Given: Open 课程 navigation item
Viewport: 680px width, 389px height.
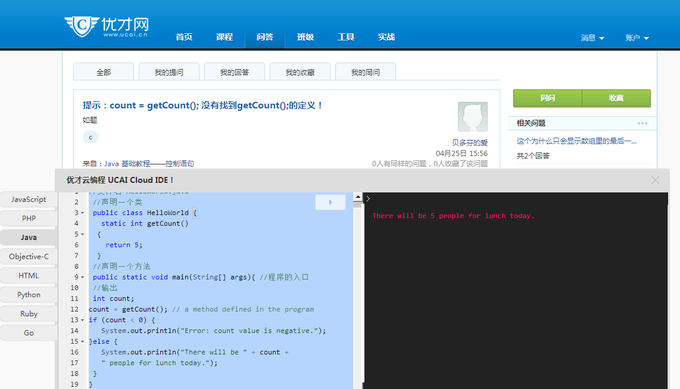Looking at the screenshot, I should pos(224,37).
